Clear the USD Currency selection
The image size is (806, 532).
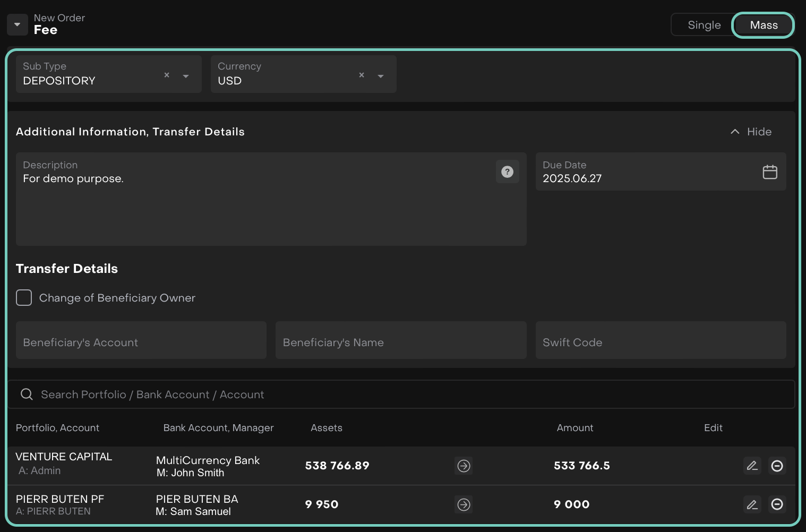coord(362,75)
